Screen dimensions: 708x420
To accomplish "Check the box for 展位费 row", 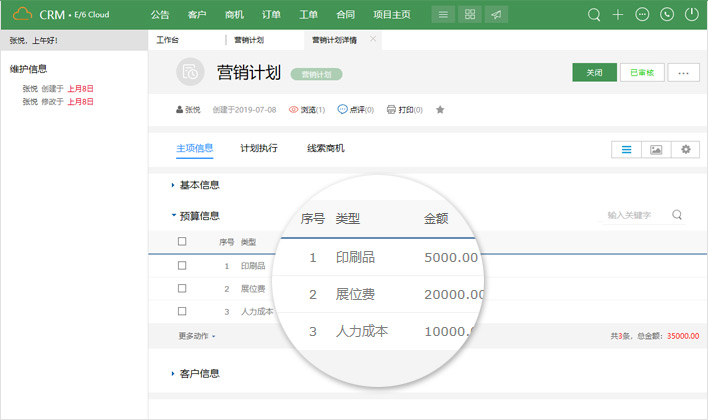I will coord(182,289).
